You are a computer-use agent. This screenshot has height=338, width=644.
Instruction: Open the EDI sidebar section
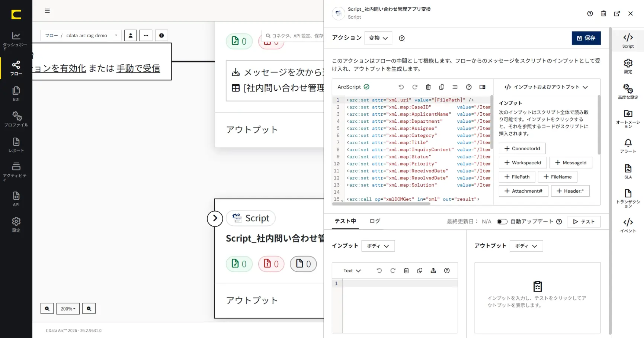click(16, 94)
